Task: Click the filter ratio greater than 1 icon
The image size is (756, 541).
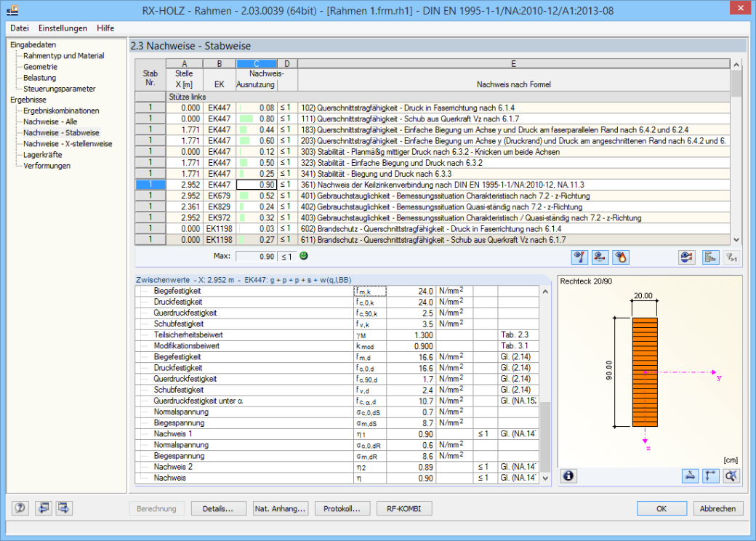Action: 732,257
